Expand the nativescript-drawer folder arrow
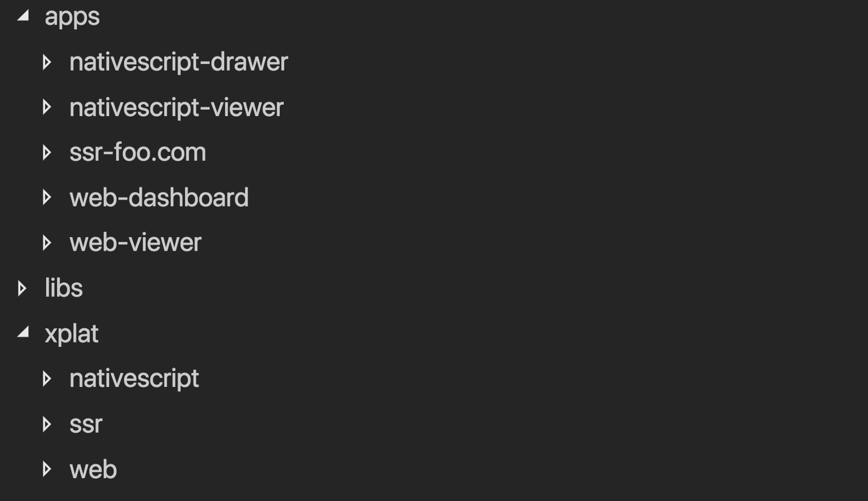This screenshot has height=501, width=868. tap(47, 62)
